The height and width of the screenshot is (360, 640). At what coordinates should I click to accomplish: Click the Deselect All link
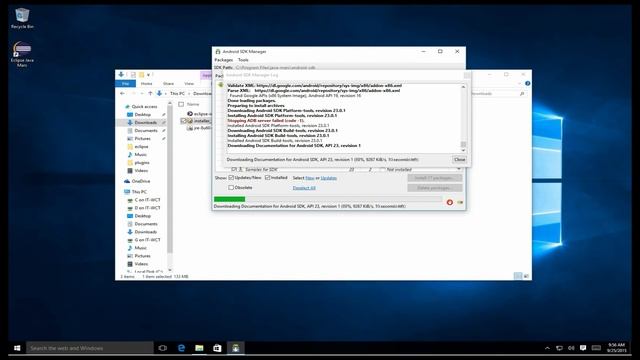(x=304, y=188)
